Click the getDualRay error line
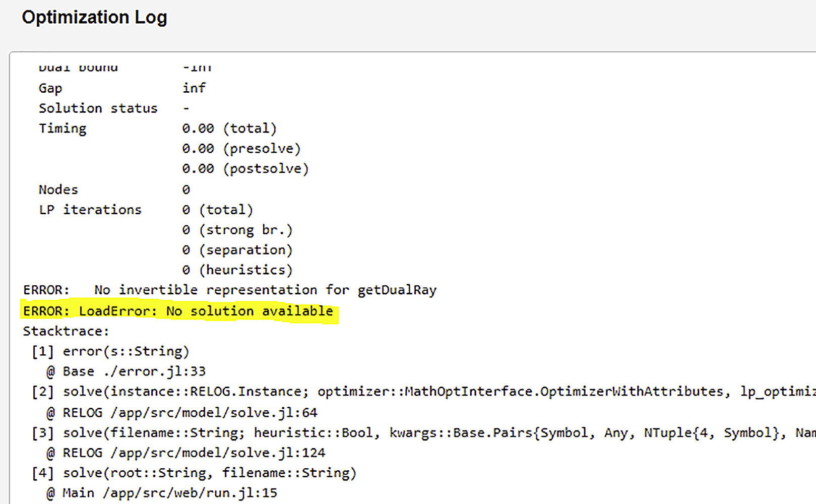The width and height of the screenshot is (816, 504). [230, 290]
